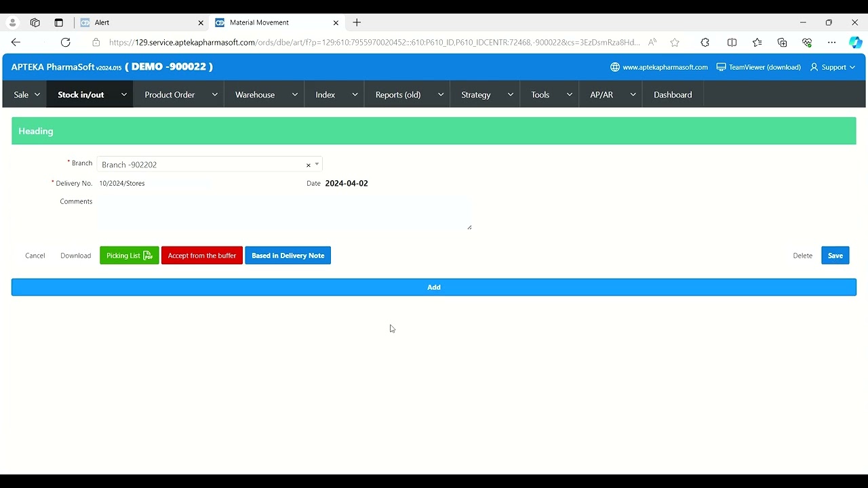
Task: Click the green Picking List button
Action: pos(130,256)
